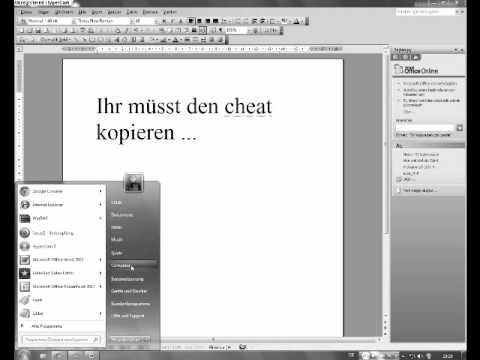Click the Office Online logo in task pane
The image size is (480, 360).
417,70
